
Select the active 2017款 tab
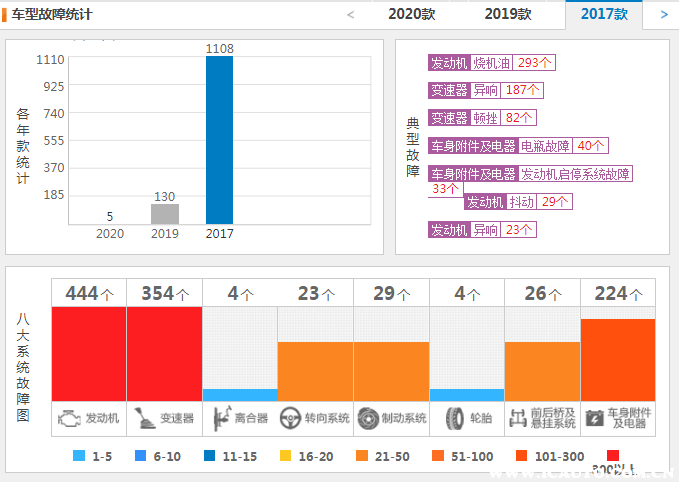click(x=604, y=15)
